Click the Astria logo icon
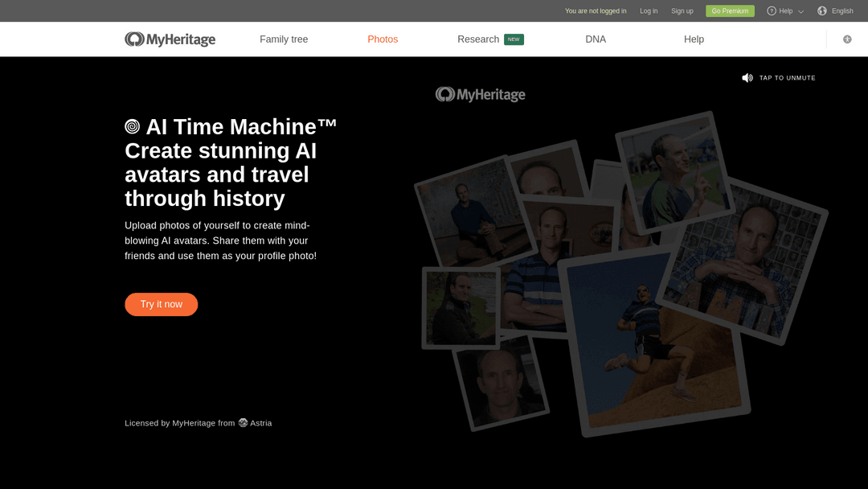Viewport: 868px width, 489px height. pyautogui.click(x=243, y=422)
